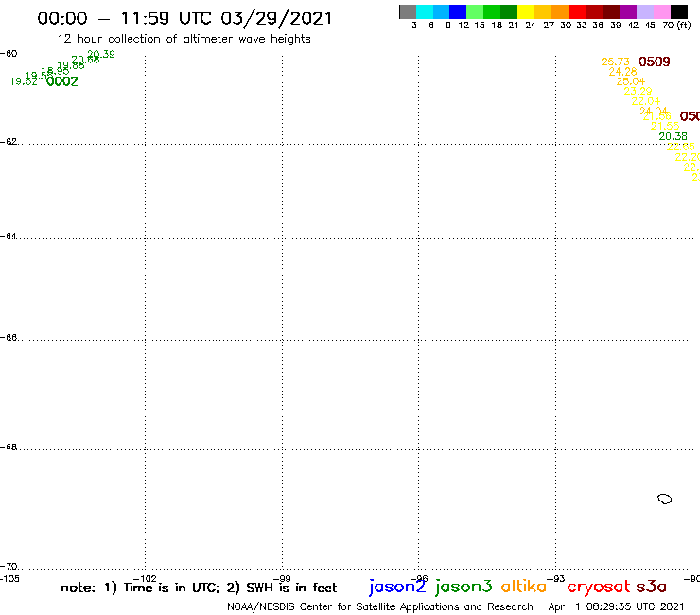The width and height of the screenshot is (700, 615).
Task: Click the green 0002 time stamp
Action: pos(62,81)
